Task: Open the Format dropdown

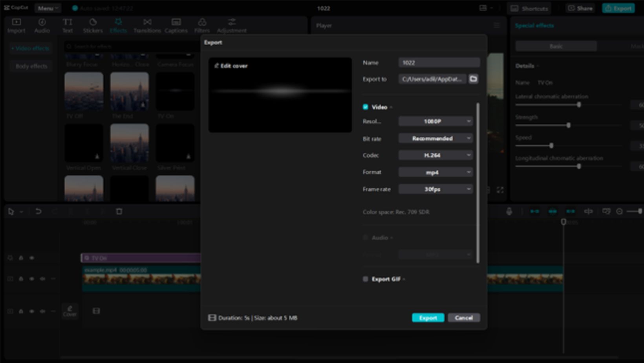Action: [435, 172]
